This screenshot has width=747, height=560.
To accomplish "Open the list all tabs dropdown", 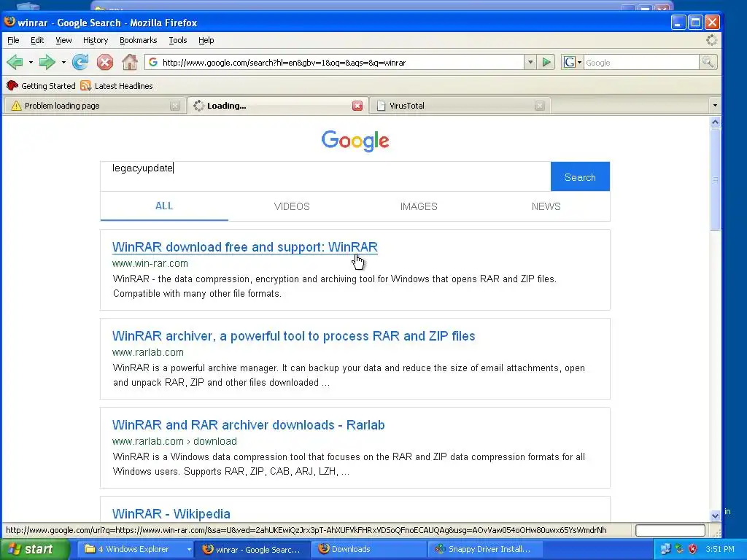I will pos(715,105).
